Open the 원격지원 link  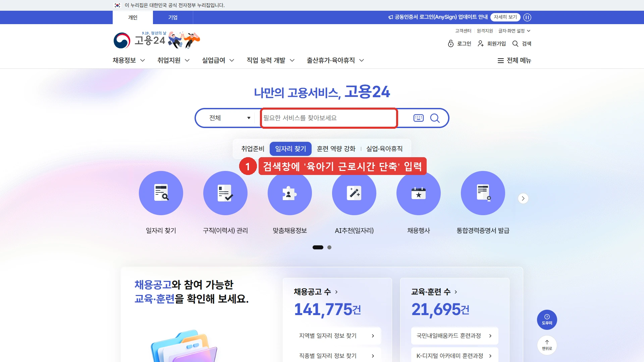pyautogui.click(x=485, y=31)
